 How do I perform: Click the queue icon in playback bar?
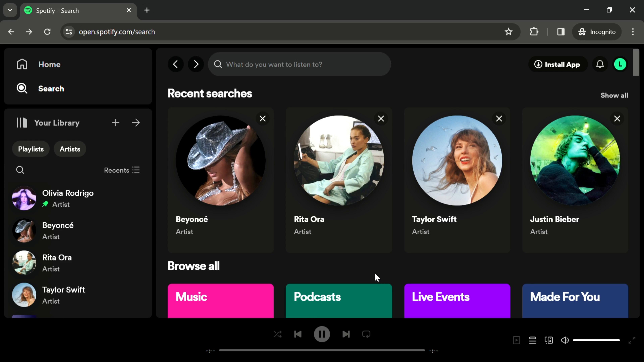(x=532, y=340)
